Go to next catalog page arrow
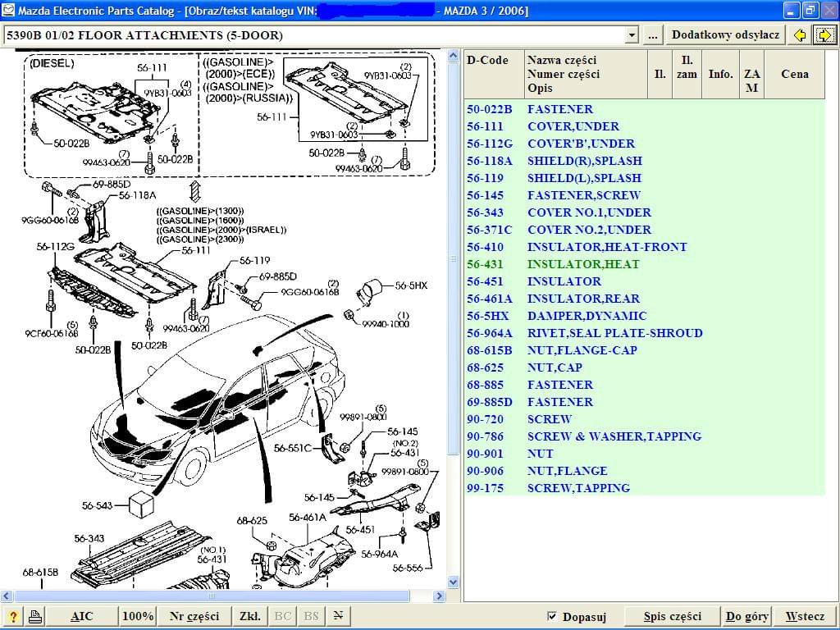Image resolution: width=840 pixels, height=630 pixels. point(824,35)
